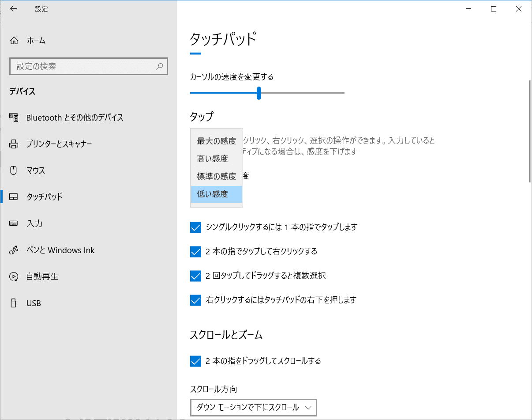
Task: Go to the USB settings page
Action: [x=34, y=303]
